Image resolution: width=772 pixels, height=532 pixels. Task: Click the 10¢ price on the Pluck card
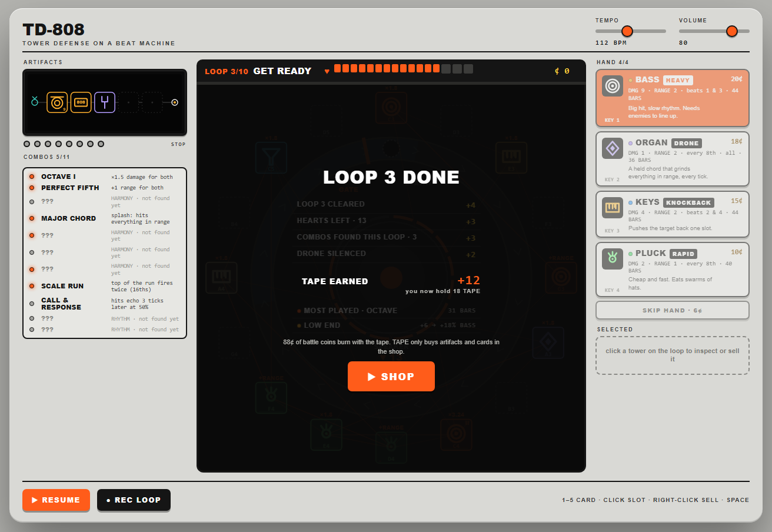click(x=737, y=252)
